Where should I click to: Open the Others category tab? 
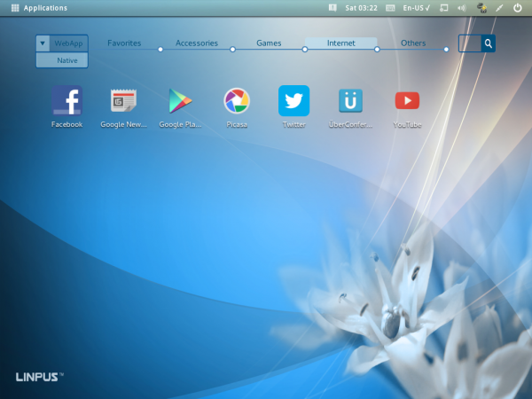coord(413,43)
